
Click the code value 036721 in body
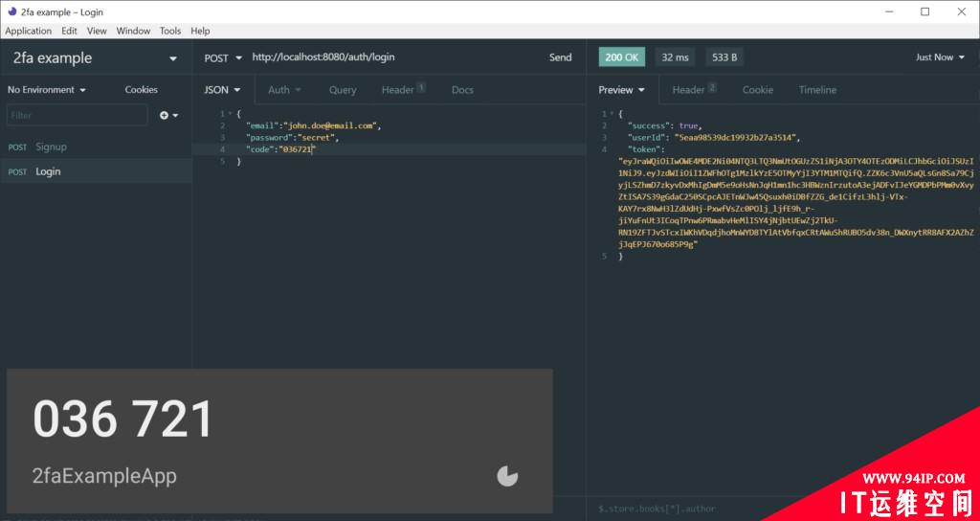297,149
